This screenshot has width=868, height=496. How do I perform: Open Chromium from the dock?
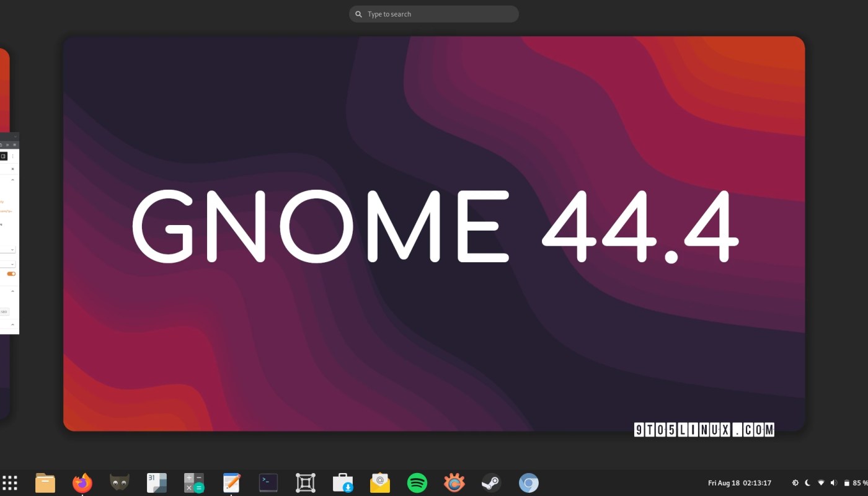point(529,483)
